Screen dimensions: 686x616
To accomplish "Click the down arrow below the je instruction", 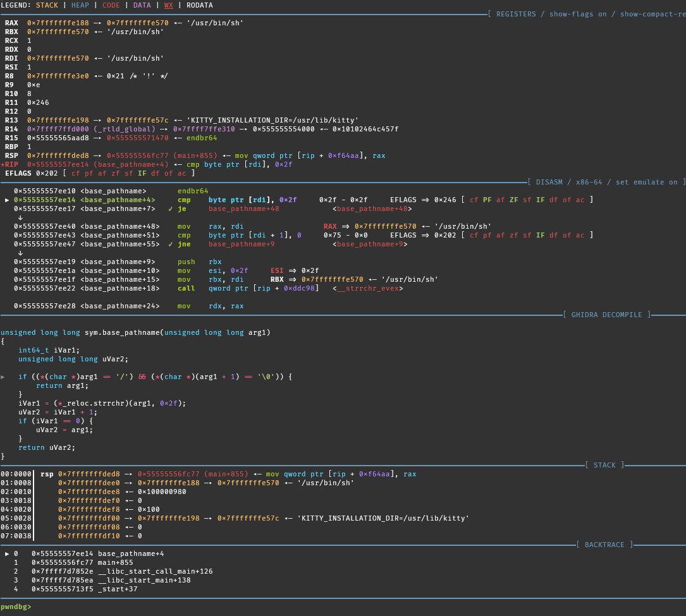I will pyautogui.click(x=20, y=217).
